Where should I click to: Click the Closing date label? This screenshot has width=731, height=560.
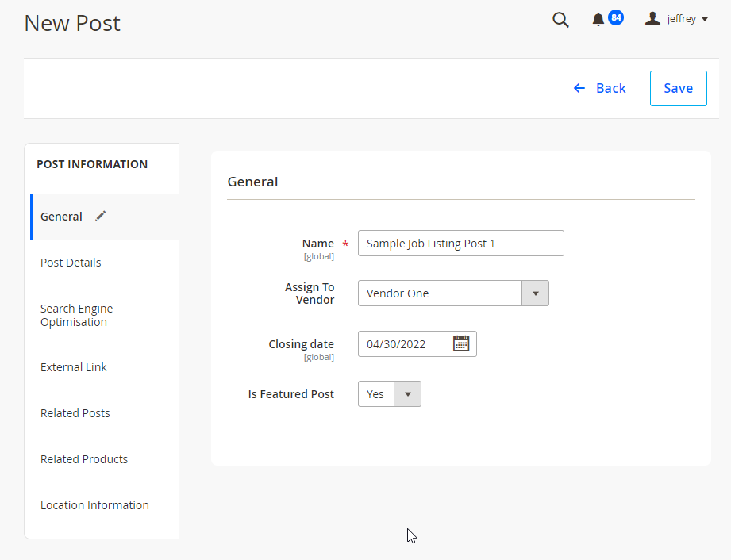coord(301,344)
